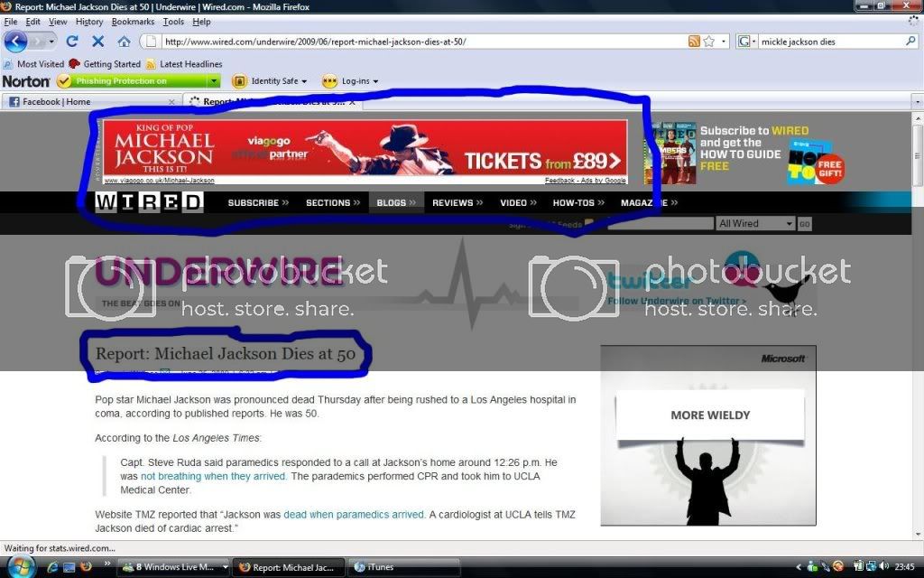Click the Subscribe to WIRED promo
Viewport: 924px width, 578px height.
[x=744, y=154]
